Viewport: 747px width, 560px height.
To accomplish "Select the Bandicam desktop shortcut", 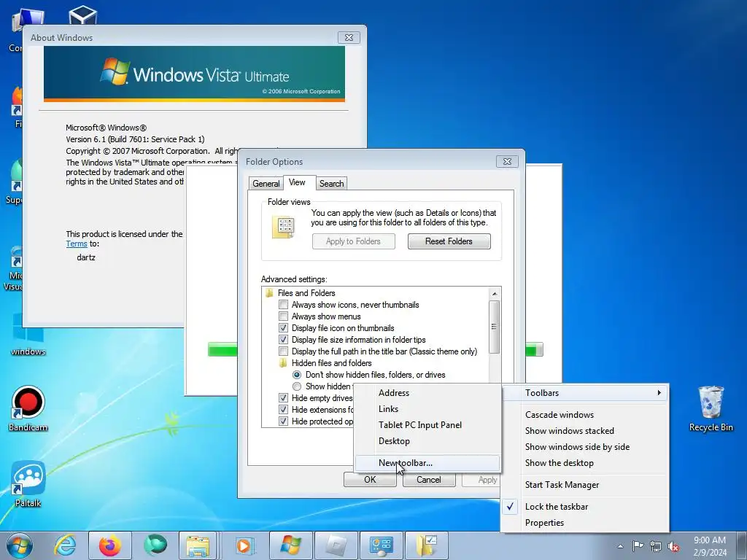I will click(x=28, y=408).
